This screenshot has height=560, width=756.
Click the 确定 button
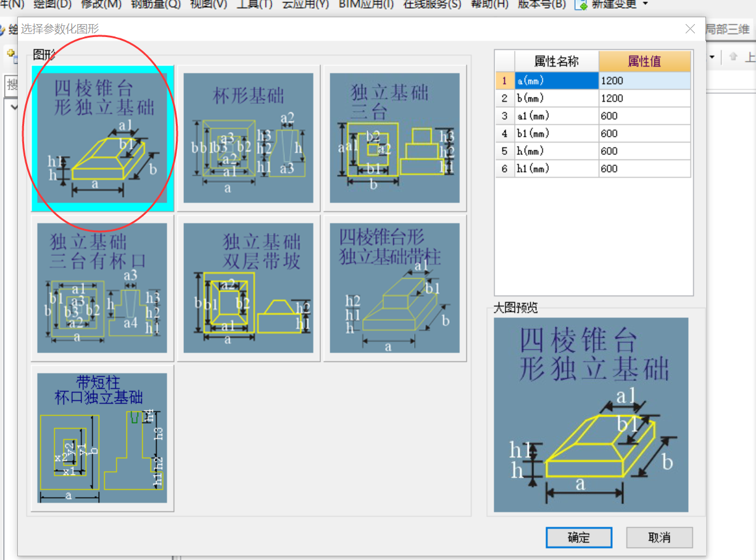579,537
